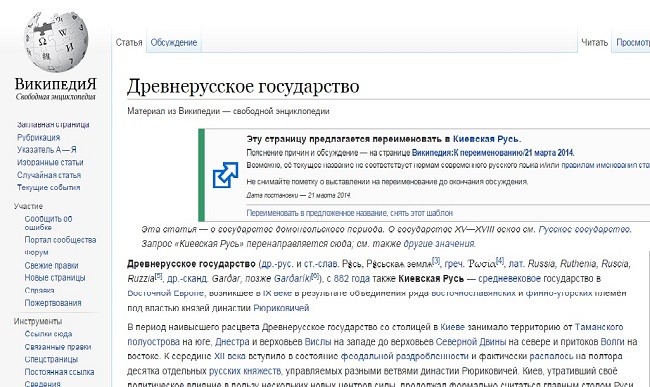Open Новые страницы link
The height and width of the screenshot is (387, 650).
(x=55, y=278)
